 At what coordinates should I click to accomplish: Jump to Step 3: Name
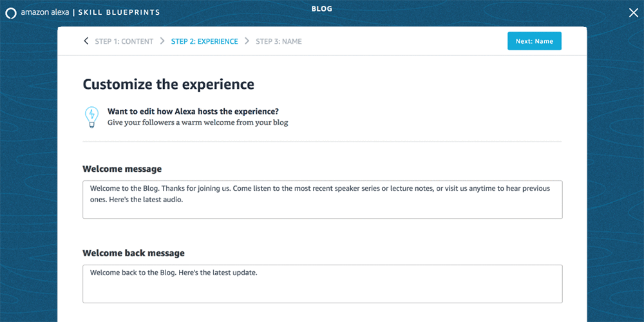coord(279,41)
